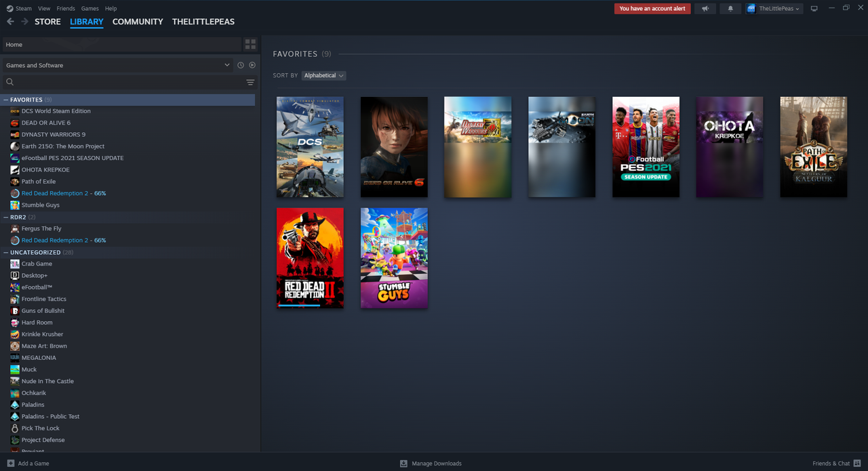Open the Dynasty Warriors 9 cover
This screenshot has width=868, height=471.
click(x=477, y=147)
